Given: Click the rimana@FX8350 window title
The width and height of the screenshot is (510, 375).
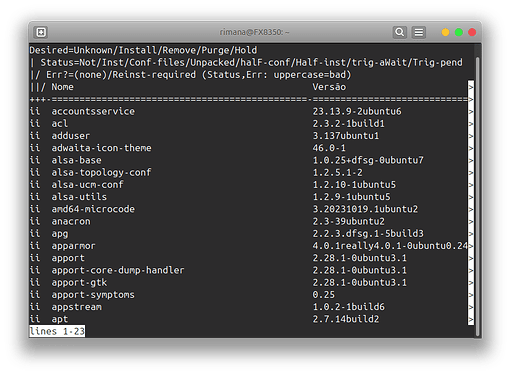Looking at the screenshot, I should [x=255, y=32].
